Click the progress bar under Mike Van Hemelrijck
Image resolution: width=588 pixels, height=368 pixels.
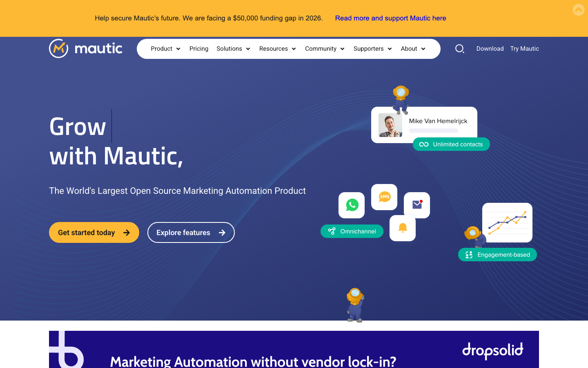tap(434, 130)
